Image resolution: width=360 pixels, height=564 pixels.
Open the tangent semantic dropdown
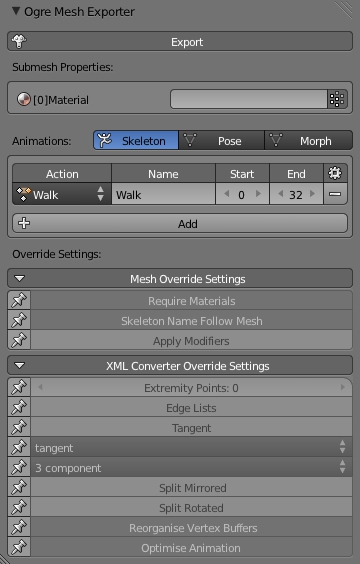pyautogui.click(x=191, y=447)
